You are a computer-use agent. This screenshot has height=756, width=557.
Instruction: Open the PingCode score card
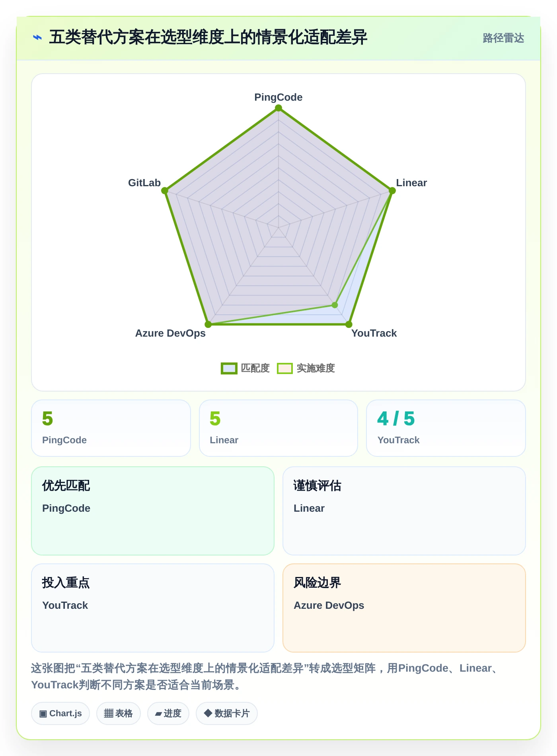click(111, 428)
